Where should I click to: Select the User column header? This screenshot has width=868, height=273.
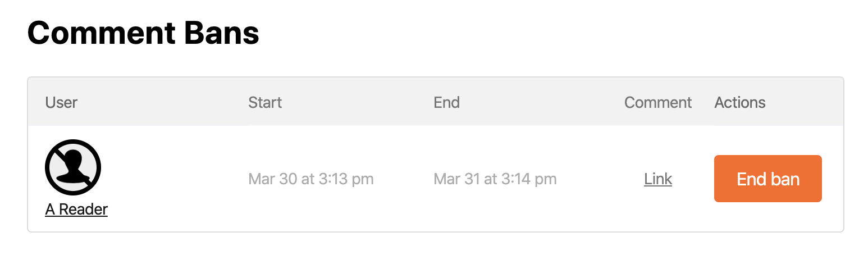[61, 102]
